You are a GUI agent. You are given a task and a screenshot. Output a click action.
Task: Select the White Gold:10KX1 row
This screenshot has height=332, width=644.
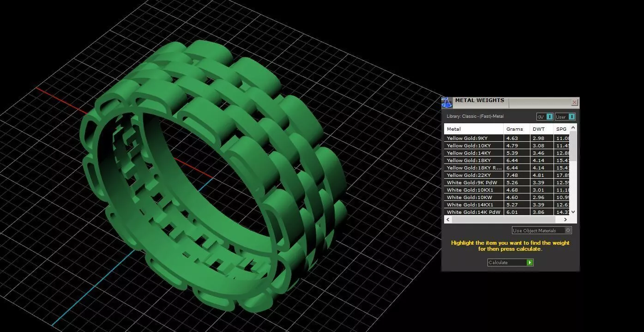click(x=507, y=190)
